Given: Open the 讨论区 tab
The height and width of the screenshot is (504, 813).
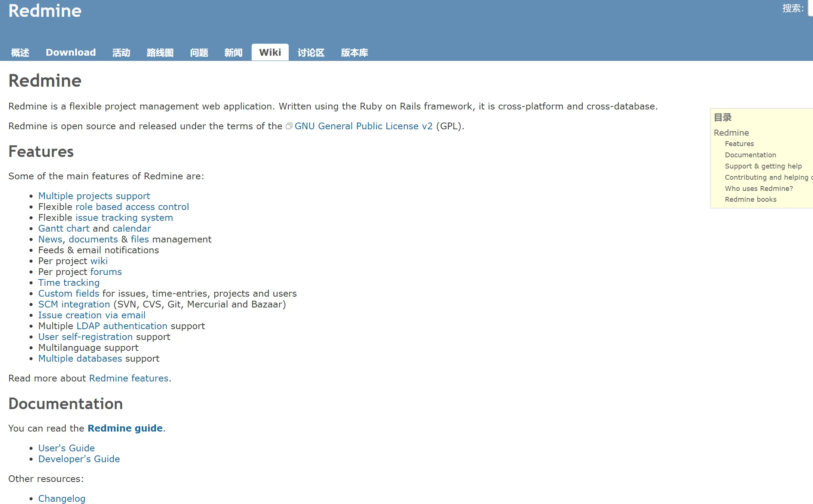Looking at the screenshot, I should coord(311,52).
